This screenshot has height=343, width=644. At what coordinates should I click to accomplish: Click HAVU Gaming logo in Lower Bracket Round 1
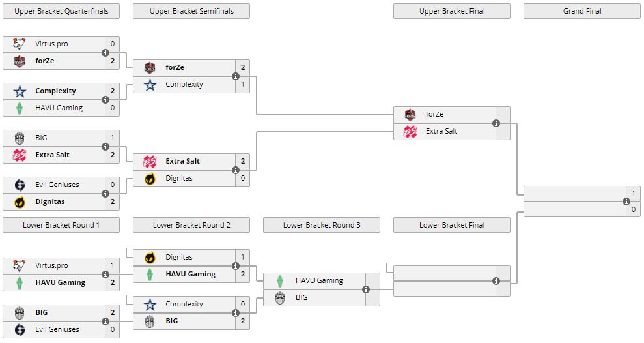(19, 283)
